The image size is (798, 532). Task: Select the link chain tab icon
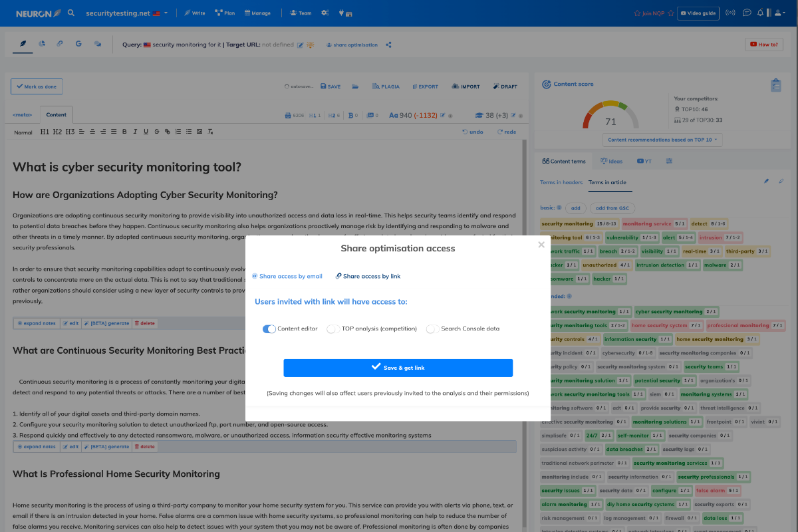[x=60, y=44]
